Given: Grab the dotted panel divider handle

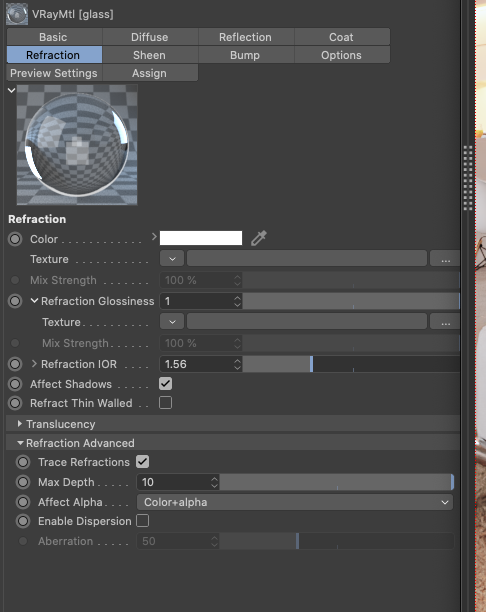Looking at the screenshot, I should (x=468, y=178).
